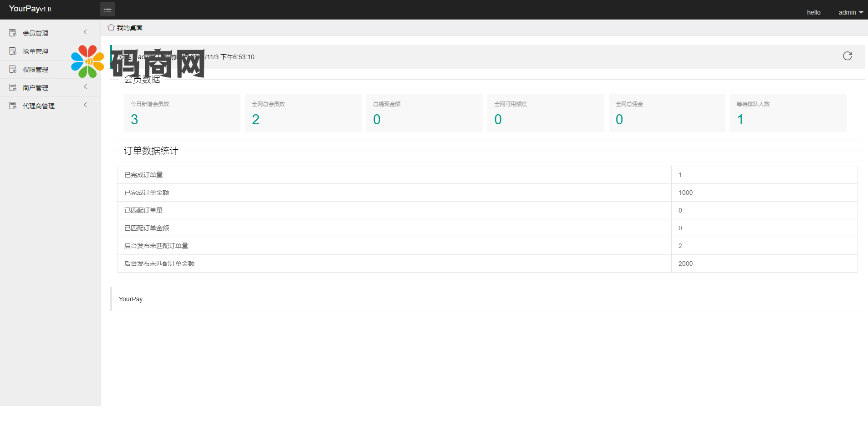The image size is (868, 421).
Task: Expand the 会员管理 chevron arrow
Action: [85, 32]
